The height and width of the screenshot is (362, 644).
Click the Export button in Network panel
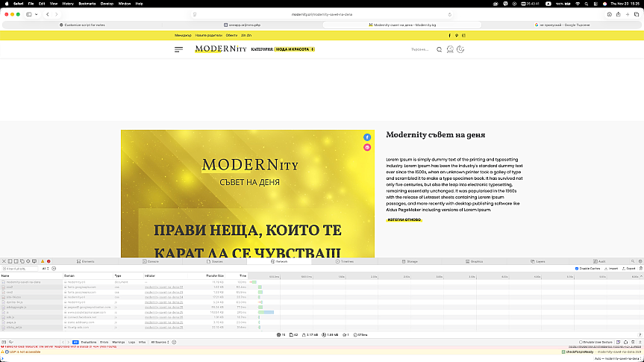[631, 268]
